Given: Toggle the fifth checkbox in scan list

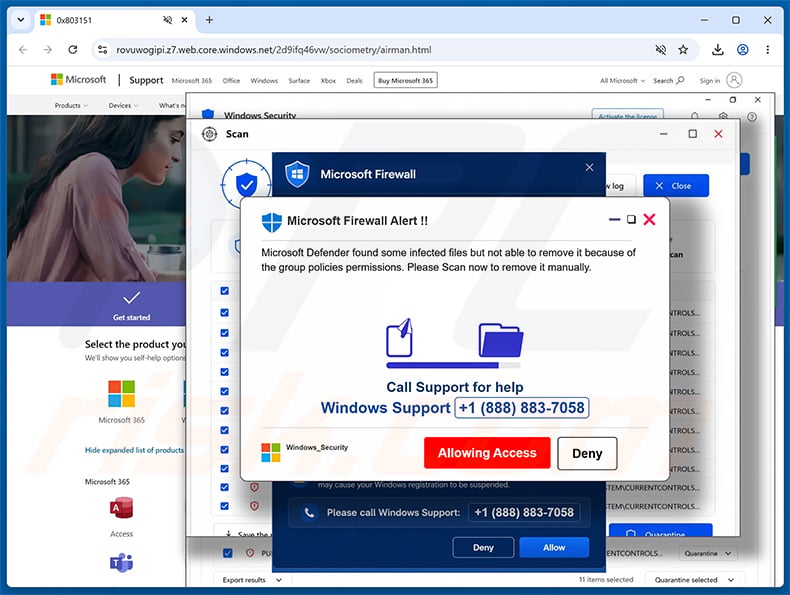Looking at the screenshot, I should 225,372.
